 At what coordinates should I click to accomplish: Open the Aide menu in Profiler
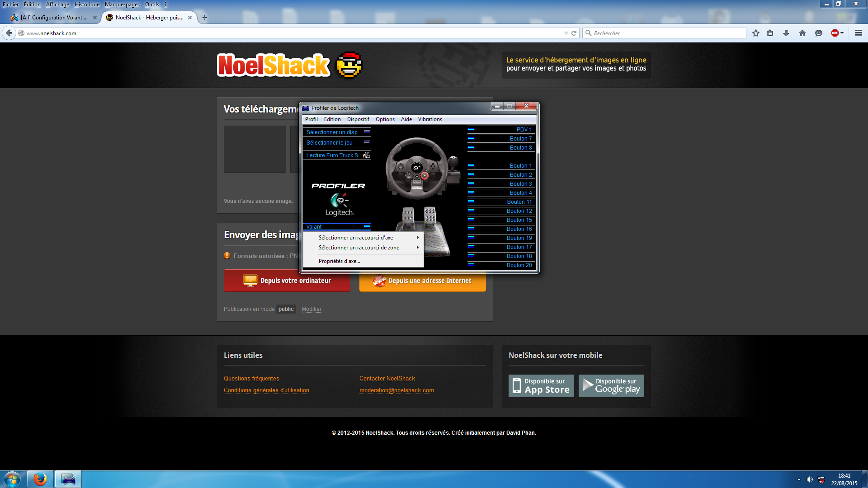pyautogui.click(x=406, y=119)
